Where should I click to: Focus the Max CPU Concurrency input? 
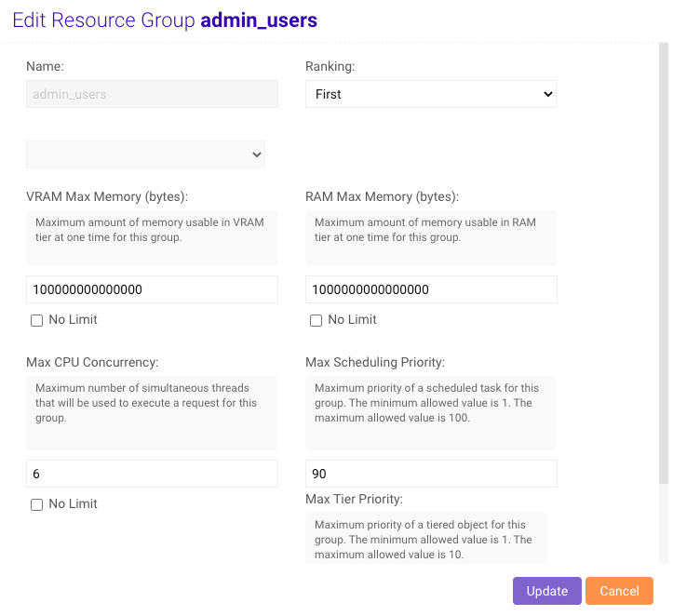[152, 474]
